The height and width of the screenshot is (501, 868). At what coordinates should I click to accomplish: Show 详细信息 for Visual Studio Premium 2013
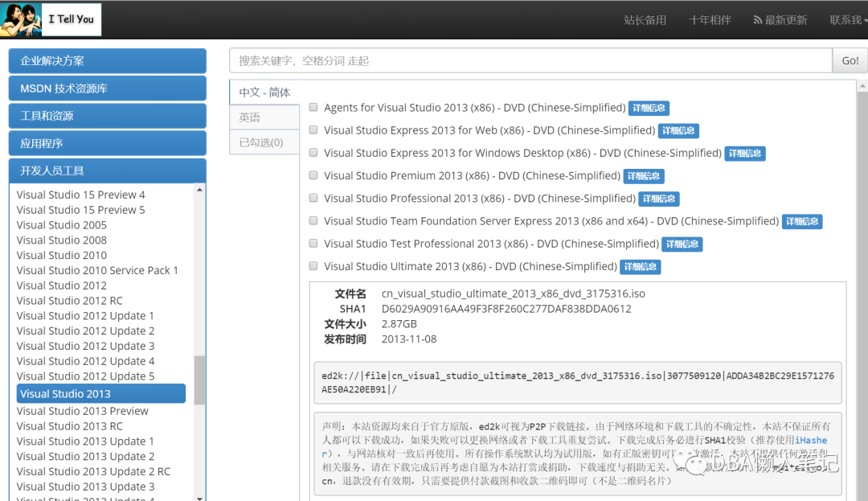point(644,176)
